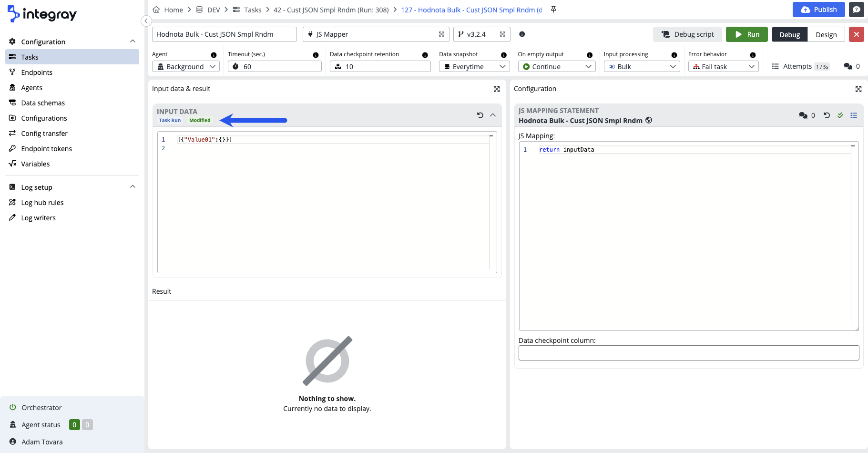Collapse the Log setup sidebar section
The image size is (868, 453).
133,187
